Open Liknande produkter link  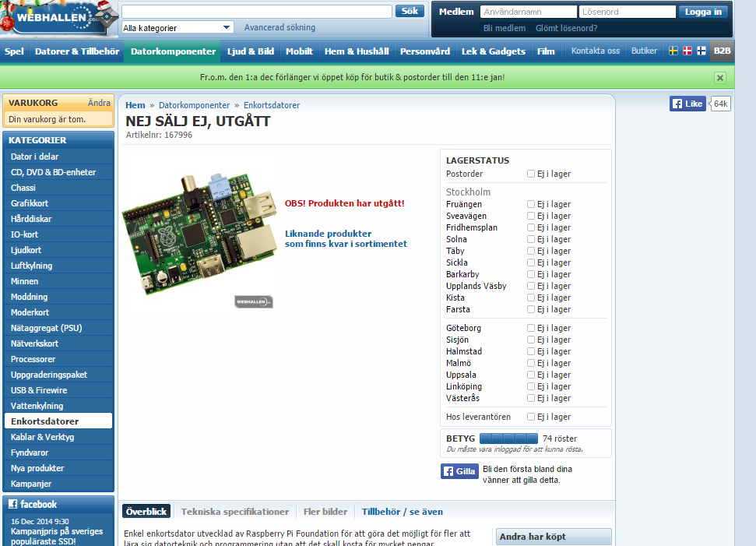[346, 239]
